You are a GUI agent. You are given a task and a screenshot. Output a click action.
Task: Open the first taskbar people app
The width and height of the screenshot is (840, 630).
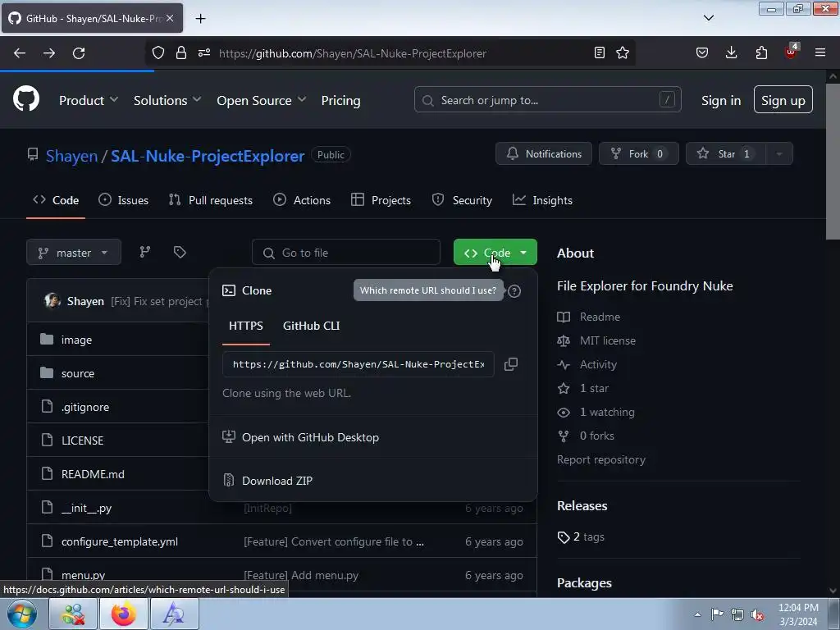73,614
